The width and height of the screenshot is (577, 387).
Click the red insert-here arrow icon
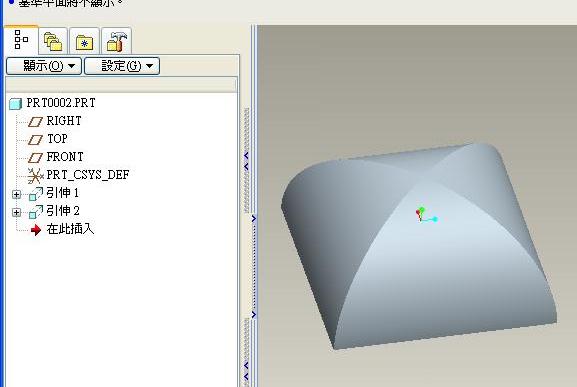click(x=36, y=230)
